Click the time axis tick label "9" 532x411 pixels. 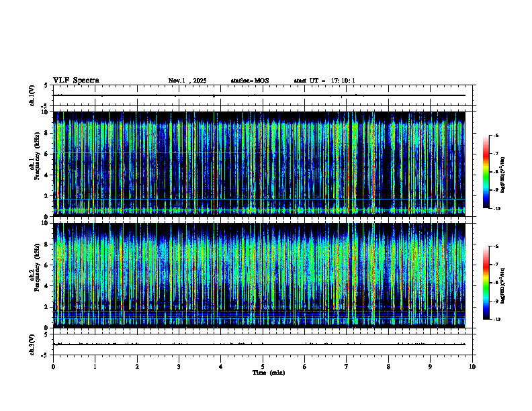pos(430,367)
